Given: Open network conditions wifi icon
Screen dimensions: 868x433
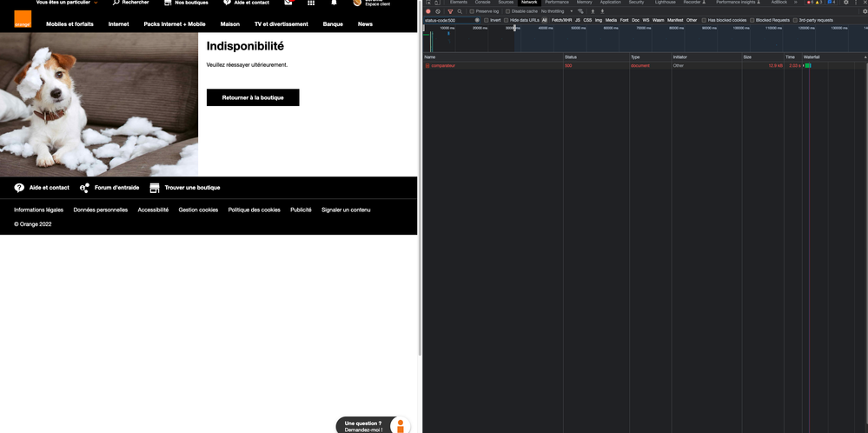Looking at the screenshot, I should pyautogui.click(x=580, y=11).
